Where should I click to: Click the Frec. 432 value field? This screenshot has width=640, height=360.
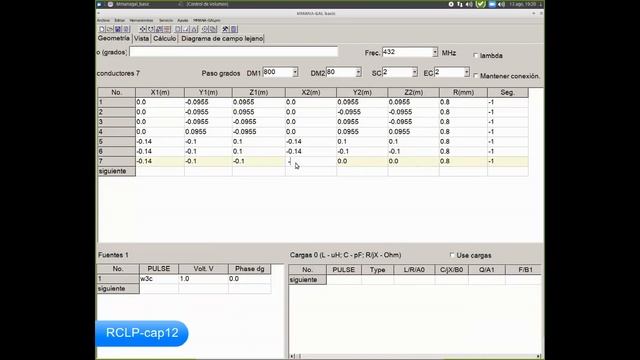click(407, 52)
